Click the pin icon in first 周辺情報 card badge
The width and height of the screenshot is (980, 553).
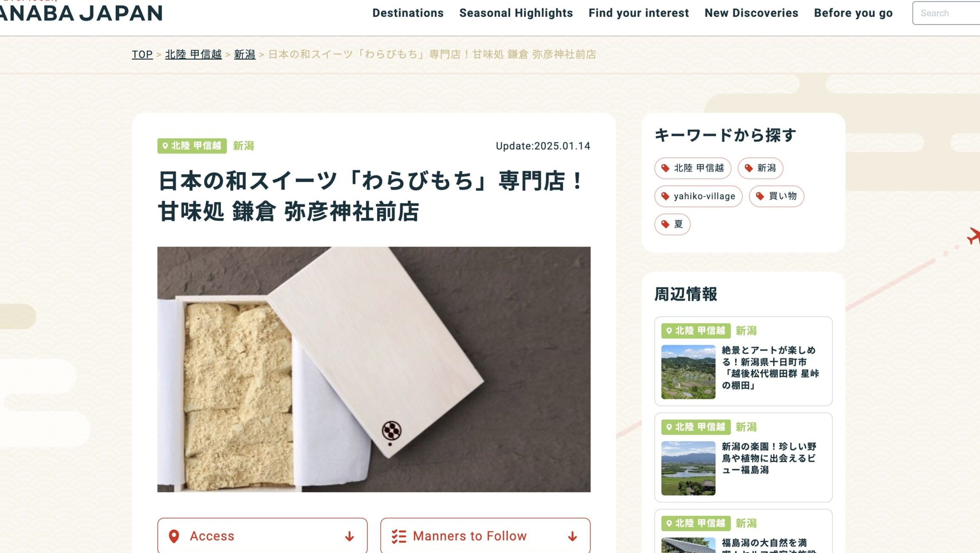coord(669,331)
